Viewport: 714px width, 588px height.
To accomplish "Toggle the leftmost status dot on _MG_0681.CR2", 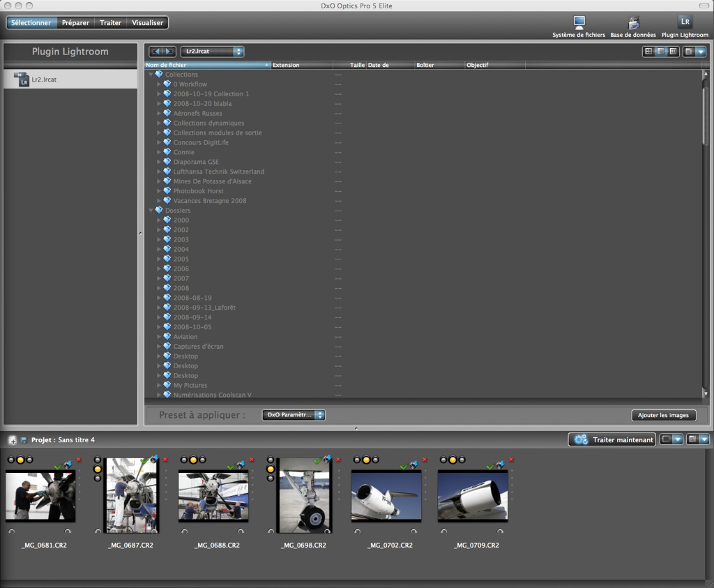I will click(11, 460).
